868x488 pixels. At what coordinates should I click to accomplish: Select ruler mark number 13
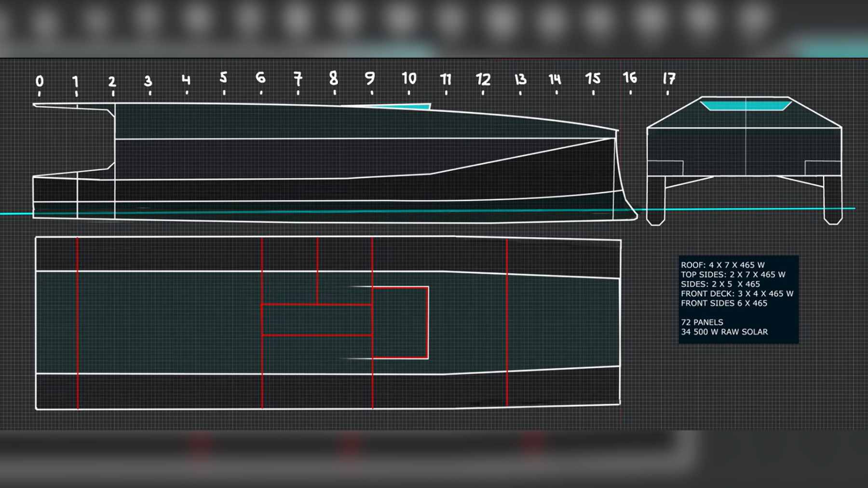click(520, 79)
